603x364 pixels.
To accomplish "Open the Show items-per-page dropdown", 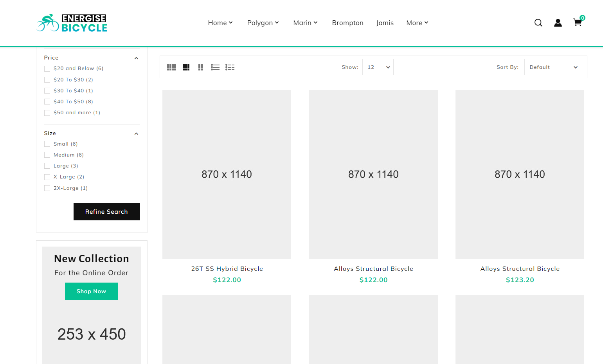I will point(378,67).
